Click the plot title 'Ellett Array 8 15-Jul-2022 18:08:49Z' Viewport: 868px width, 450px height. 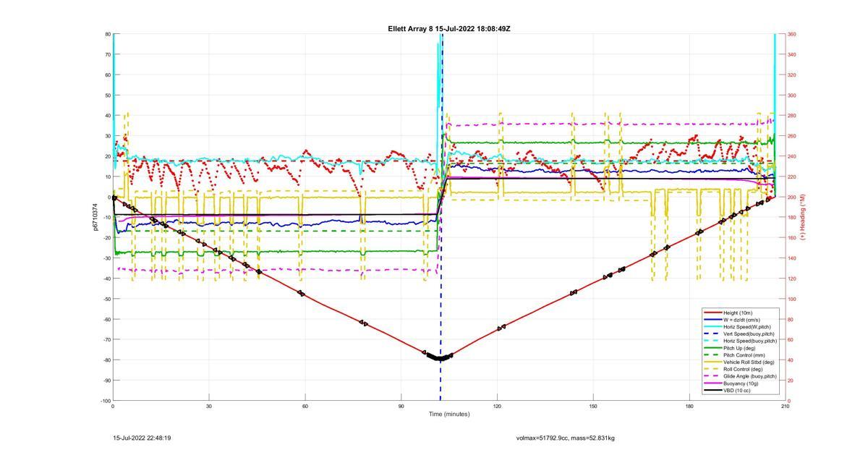pyautogui.click(x=449, y=29)
